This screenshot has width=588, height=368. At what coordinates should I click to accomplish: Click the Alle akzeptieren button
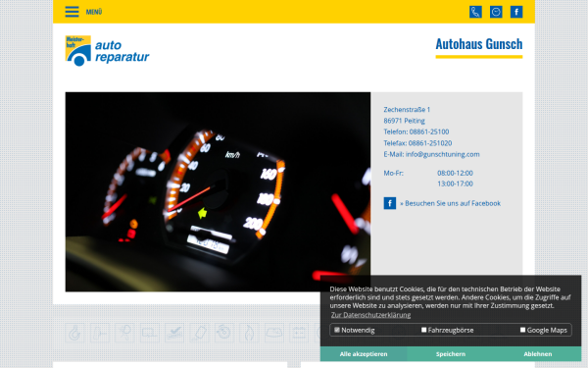364,353
